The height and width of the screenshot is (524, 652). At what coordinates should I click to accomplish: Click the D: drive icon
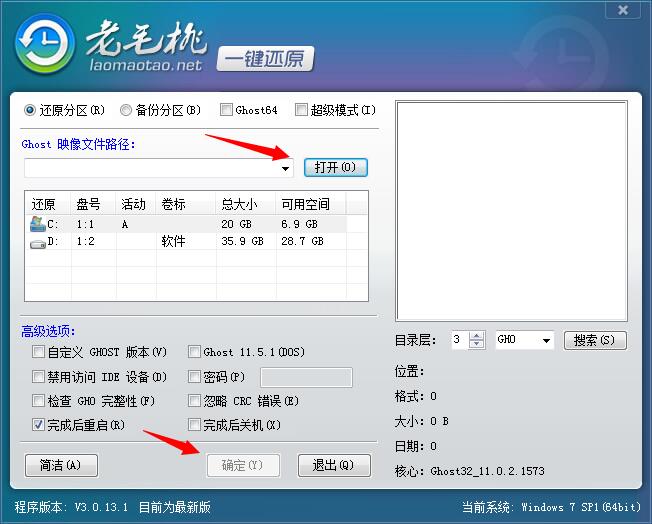[38, 242]
